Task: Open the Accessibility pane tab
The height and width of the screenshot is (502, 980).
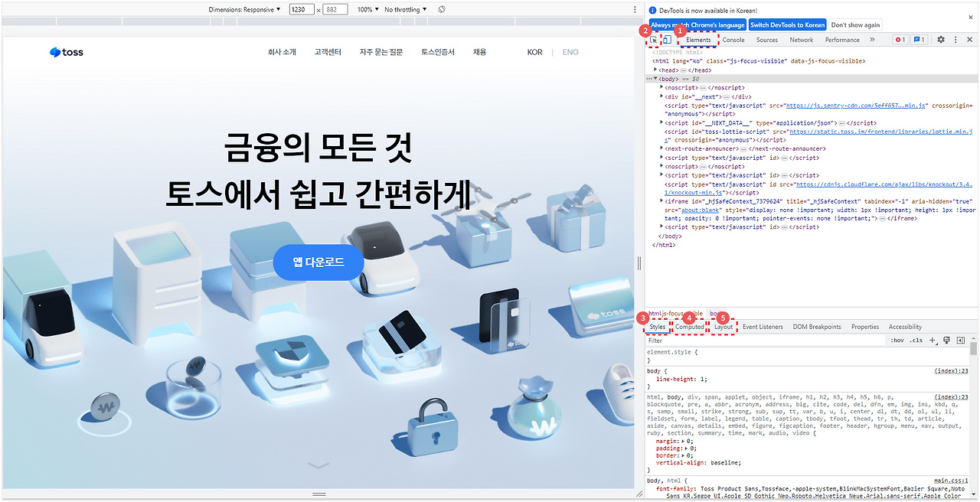Action: (905, 327)
